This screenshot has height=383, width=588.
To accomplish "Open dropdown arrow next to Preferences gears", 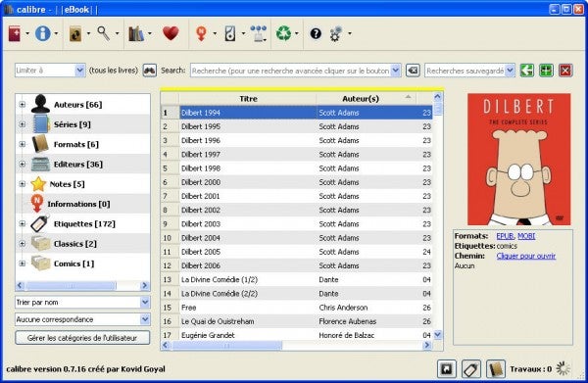I will (x=350, y=33).
